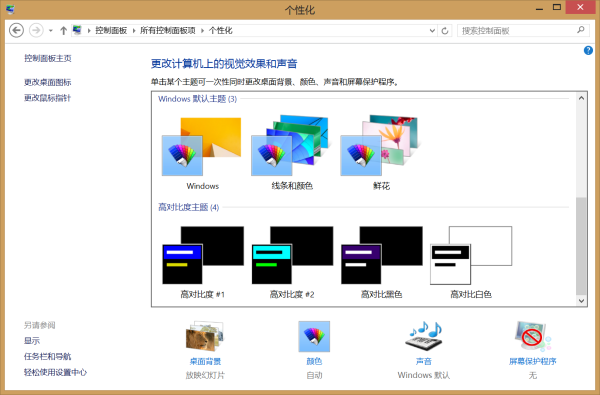Click the 颜色 link text
600x395 pixels.
[x=314, y=361]
